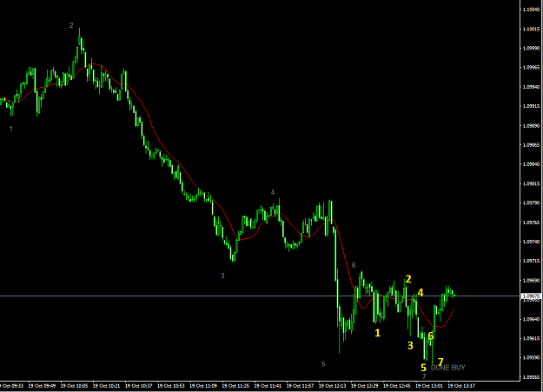
Task: Click the 19 Oct 12:29 time label
Action: 365,386
